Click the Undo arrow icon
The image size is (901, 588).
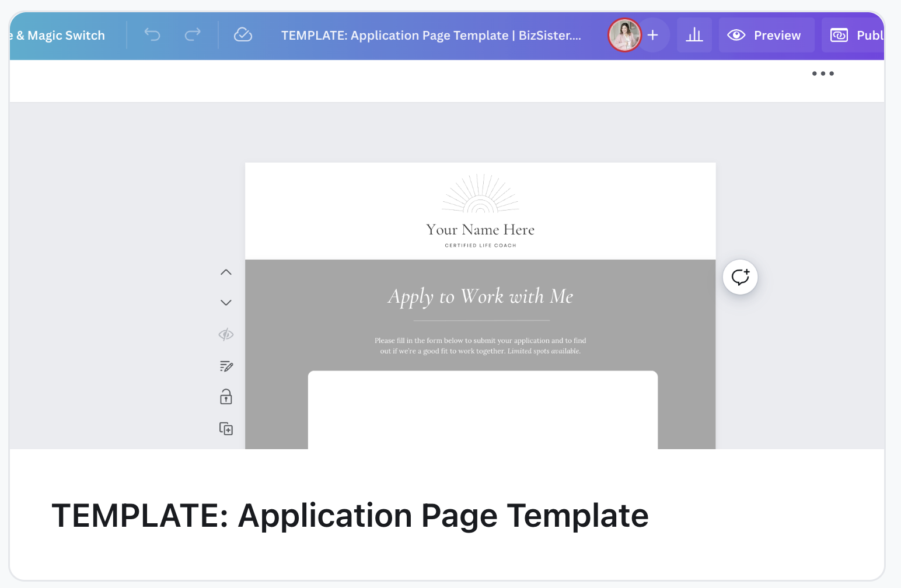(x=152, y=35)
